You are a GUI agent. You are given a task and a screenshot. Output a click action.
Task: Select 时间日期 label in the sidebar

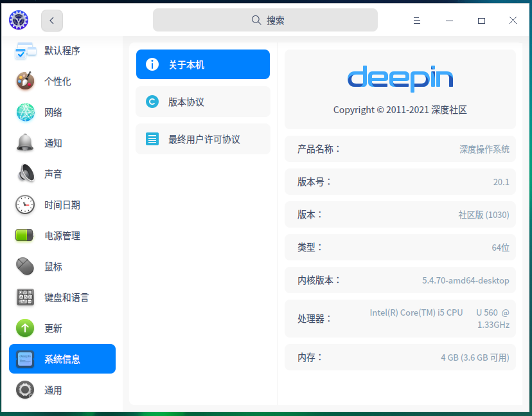(62, 204)
